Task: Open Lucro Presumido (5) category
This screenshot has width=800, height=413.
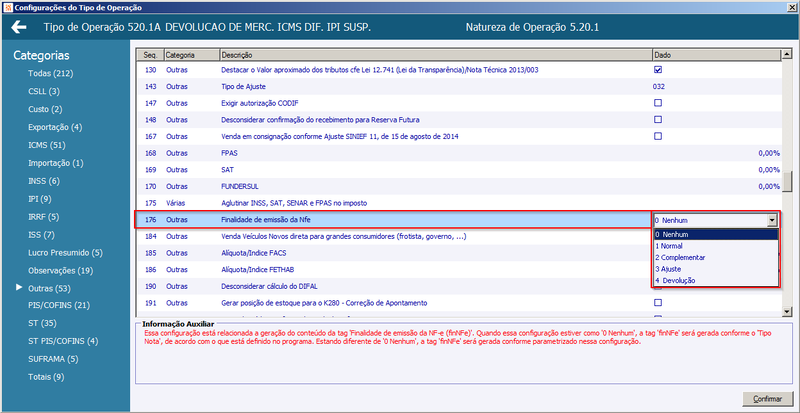Action: click(x=65, y=253)
